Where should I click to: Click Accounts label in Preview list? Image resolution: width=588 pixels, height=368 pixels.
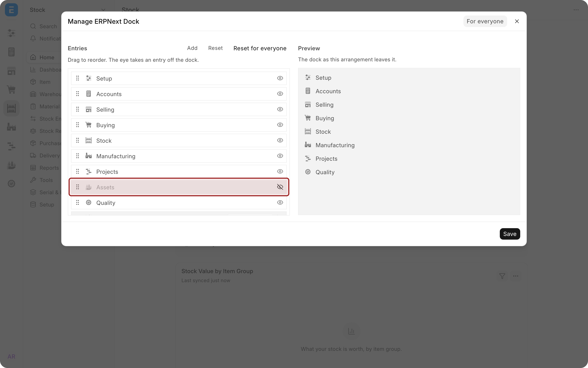click(x=328, y=91)
